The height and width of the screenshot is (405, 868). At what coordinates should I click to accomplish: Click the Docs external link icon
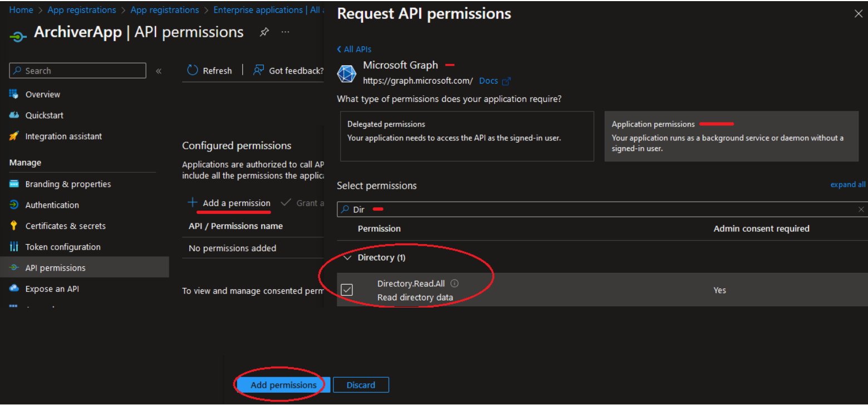tap(506, 81)
